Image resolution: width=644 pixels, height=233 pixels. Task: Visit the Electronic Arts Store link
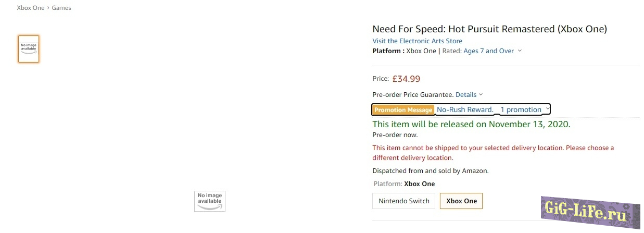[x=417, y=41]
